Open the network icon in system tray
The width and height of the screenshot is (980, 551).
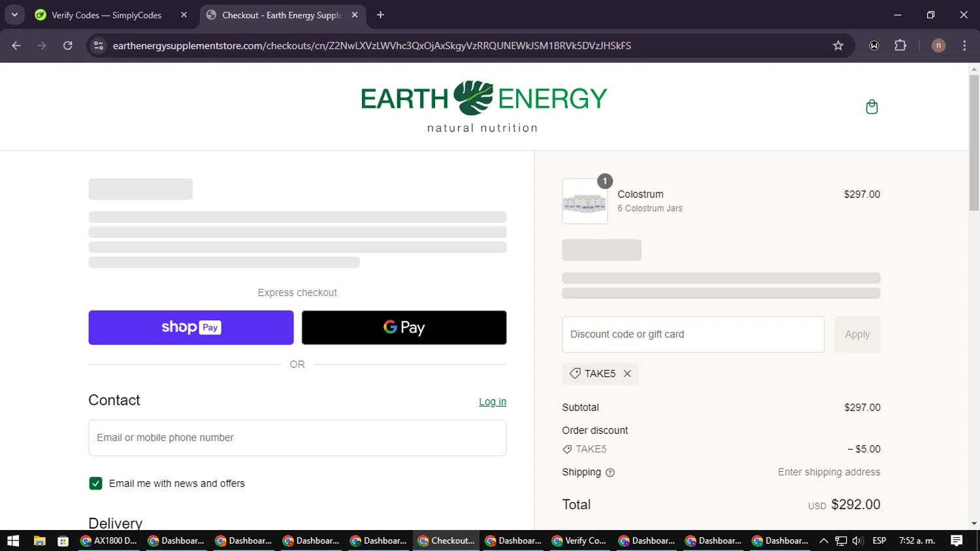point(841,541)
